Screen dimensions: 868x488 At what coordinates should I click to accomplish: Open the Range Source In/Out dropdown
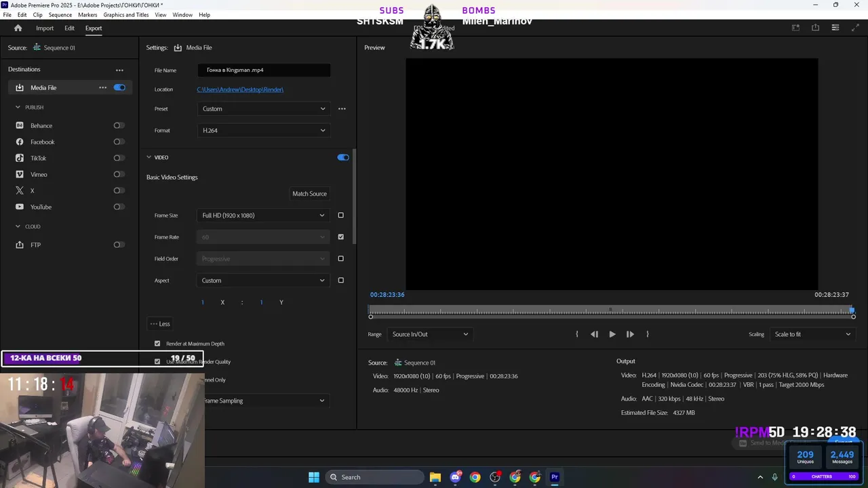coord(430,334)
